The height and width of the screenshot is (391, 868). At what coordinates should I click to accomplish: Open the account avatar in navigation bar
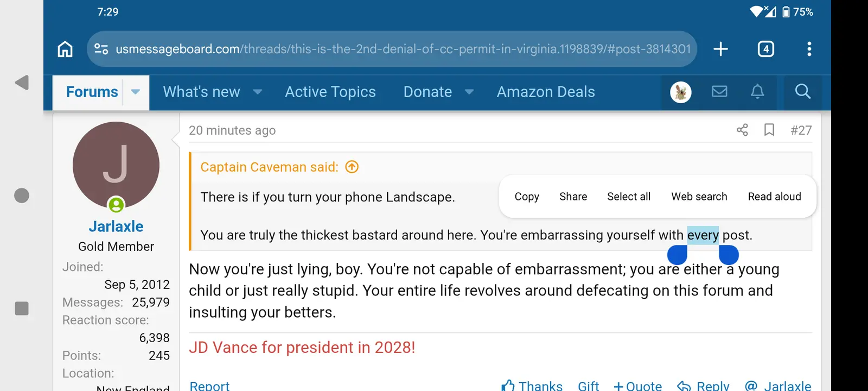tap(681, 92)
